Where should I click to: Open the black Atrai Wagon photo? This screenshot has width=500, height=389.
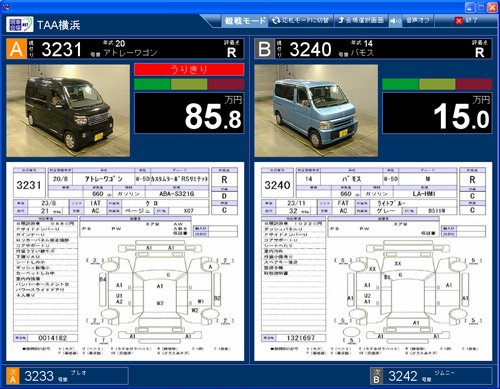[x=68, y=111]
